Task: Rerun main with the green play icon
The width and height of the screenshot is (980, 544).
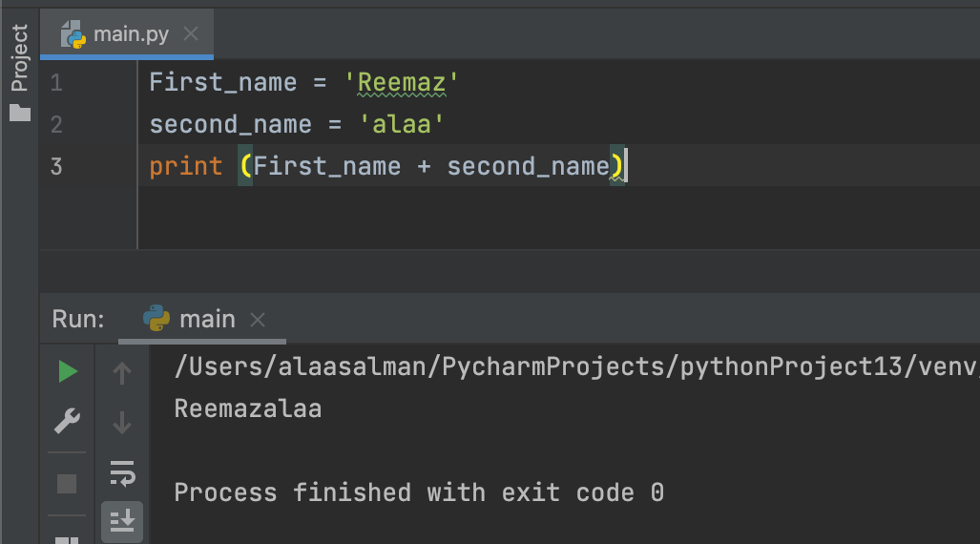Action: tap(68, 371)
